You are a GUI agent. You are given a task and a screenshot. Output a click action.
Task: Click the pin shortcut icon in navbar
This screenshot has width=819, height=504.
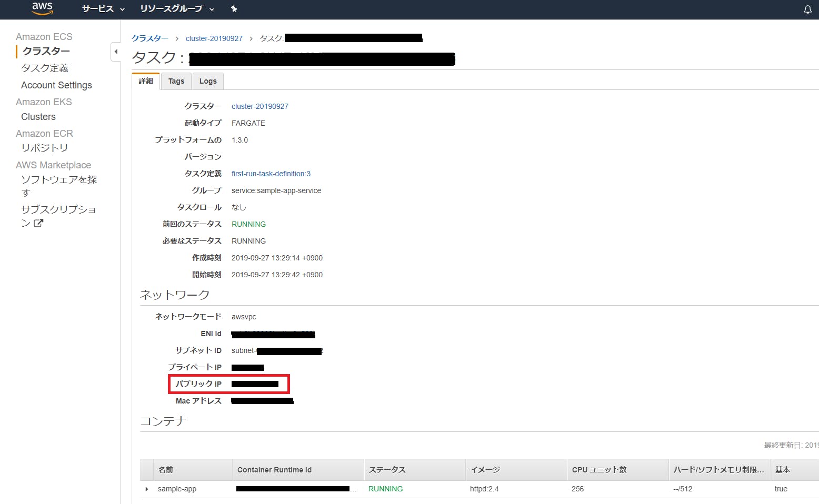234,9
